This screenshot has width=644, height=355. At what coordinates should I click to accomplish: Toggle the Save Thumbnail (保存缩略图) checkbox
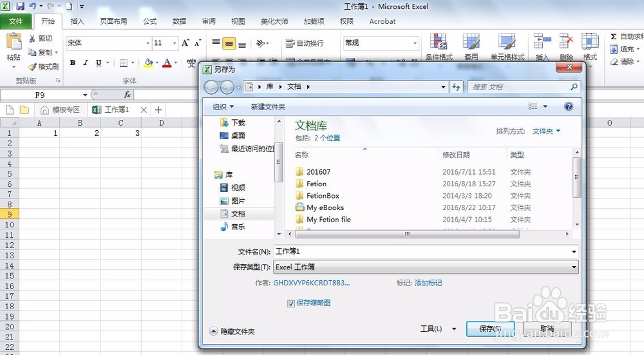click(291, 303)
